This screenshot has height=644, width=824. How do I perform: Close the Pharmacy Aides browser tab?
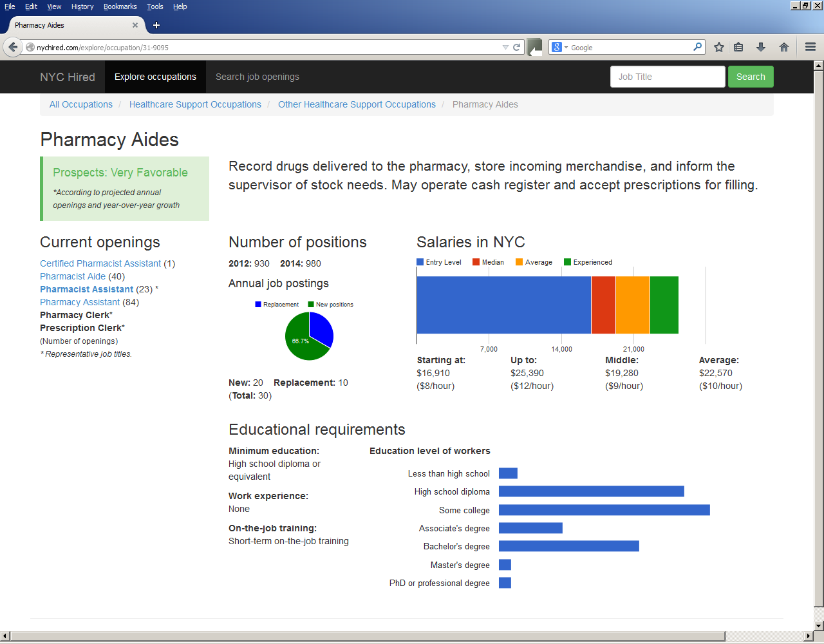click(135, 25)
